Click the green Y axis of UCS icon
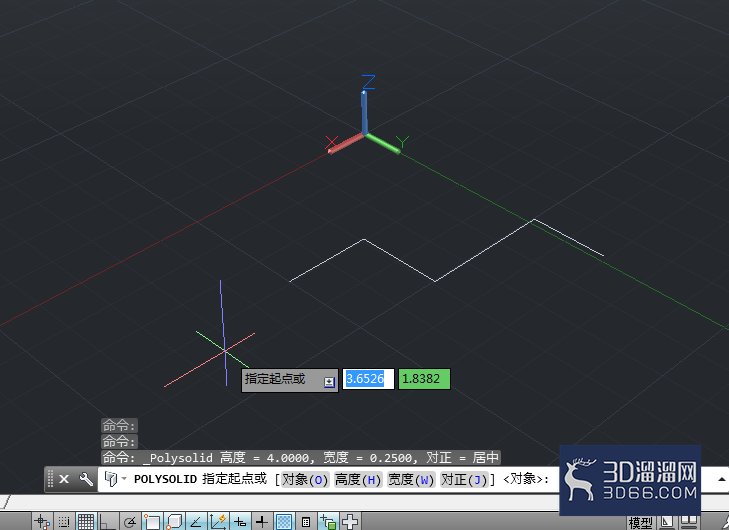 [383, 143]
